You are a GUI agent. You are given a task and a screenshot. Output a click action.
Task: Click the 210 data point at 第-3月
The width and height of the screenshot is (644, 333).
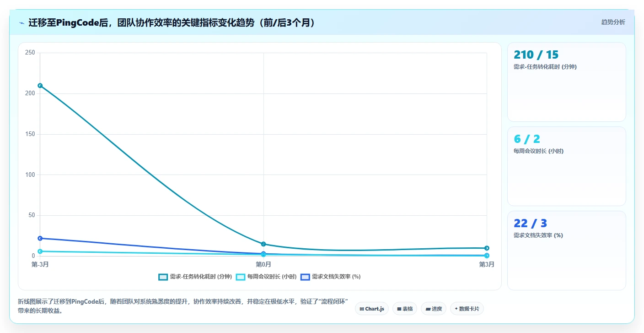point(40,86)
